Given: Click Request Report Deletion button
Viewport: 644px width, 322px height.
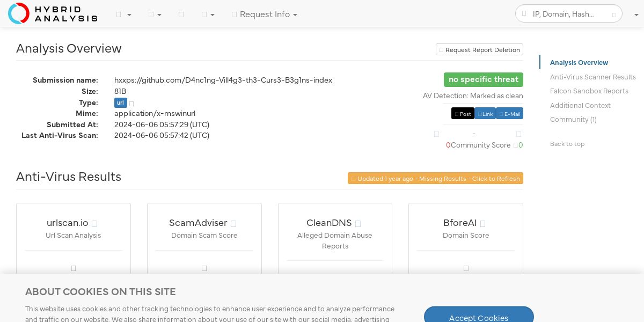Looking at the screenshot, I should pos(479,50).
